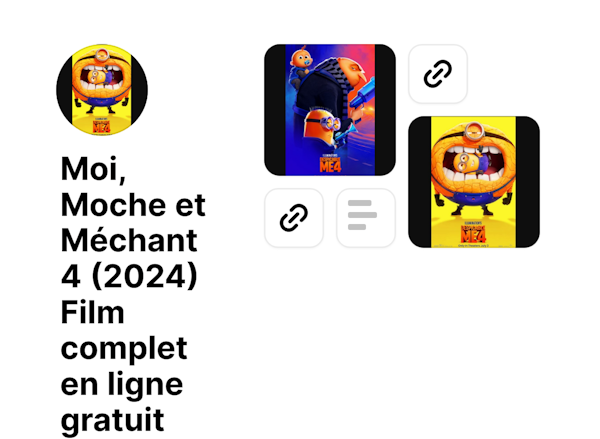Tap the chain link tile next to text block
This screenshot has width=600, height=439.
[x=293, y=218]
